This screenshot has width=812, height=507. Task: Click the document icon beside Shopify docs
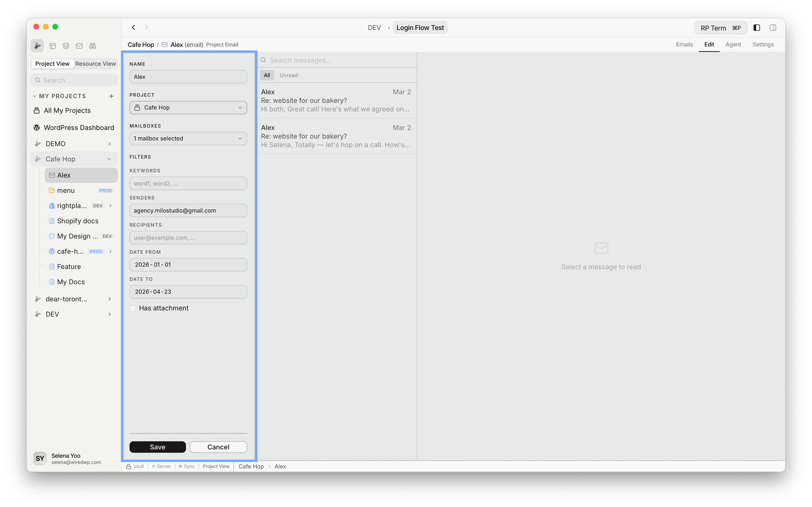pyautogui.click(x=52, y=221)
